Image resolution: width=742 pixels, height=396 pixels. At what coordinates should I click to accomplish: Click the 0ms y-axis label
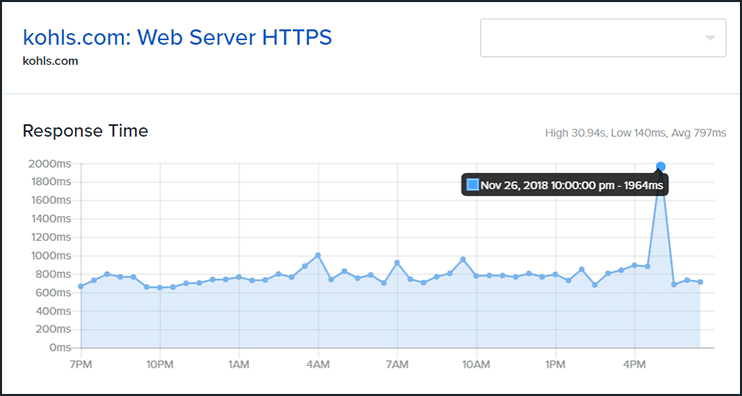coord(60,348)
